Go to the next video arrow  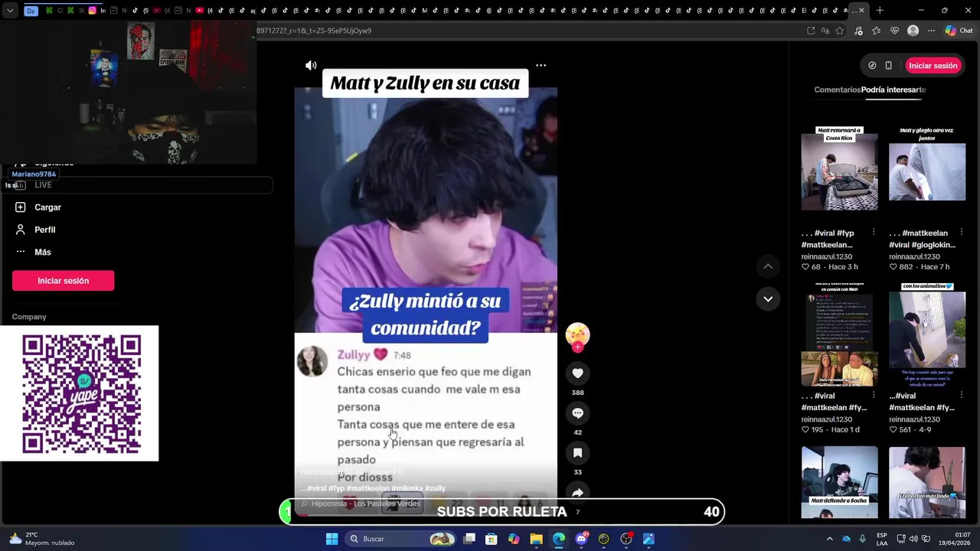click(768, 298)
